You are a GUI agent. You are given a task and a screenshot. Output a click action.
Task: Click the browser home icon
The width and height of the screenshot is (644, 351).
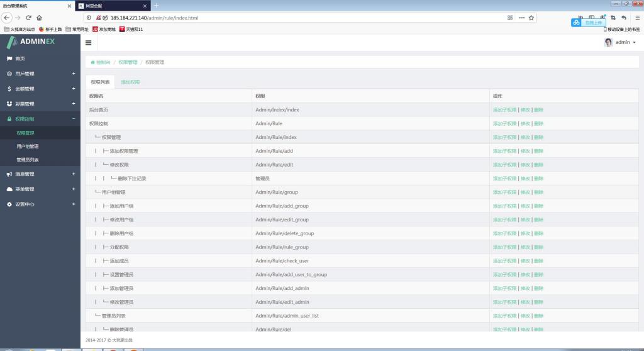pyautogui.click(x=40, y=18)
